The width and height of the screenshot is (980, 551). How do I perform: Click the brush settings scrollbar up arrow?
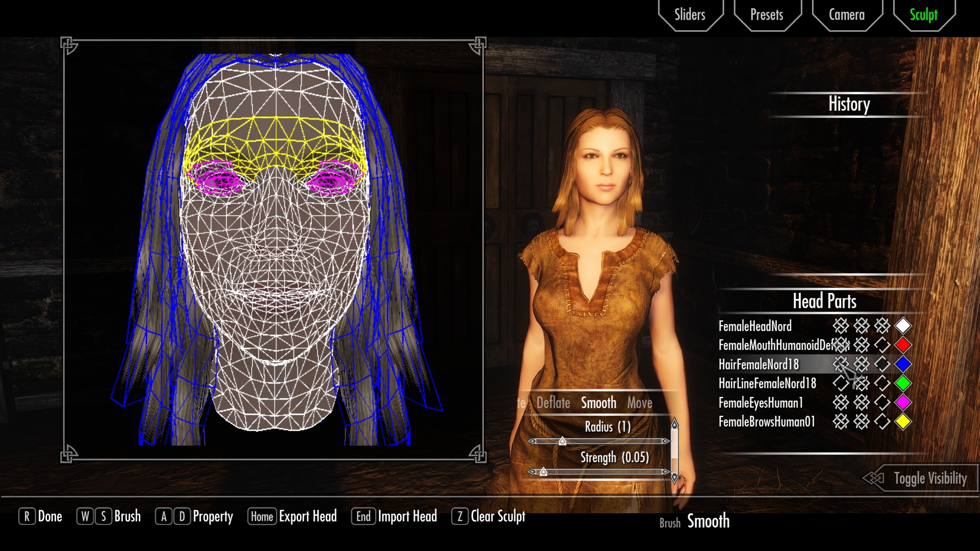click(675, 423)
